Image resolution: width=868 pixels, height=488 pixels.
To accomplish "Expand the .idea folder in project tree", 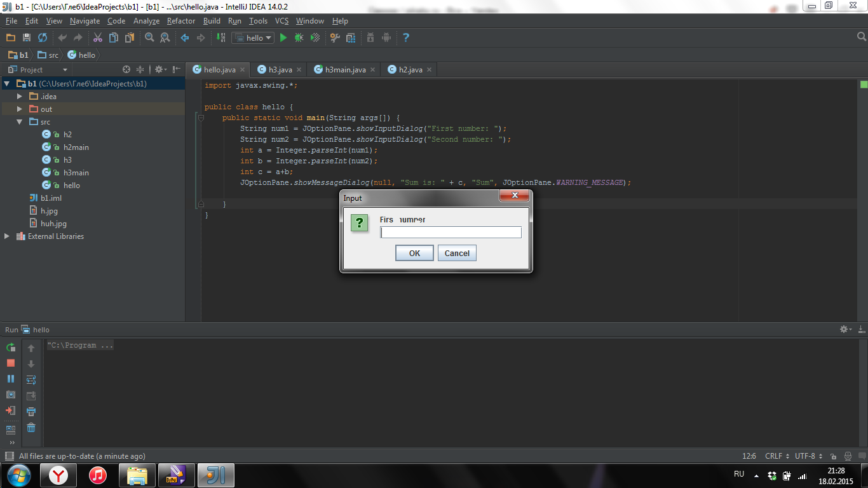I will tap(20, 96).
